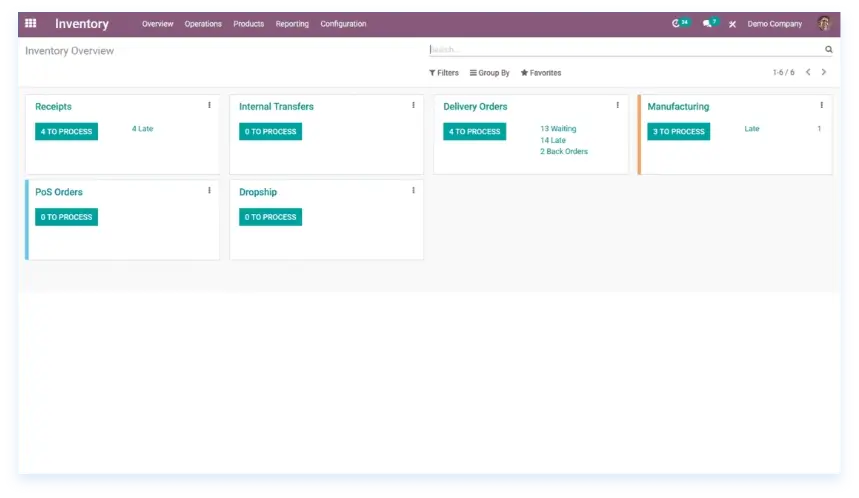This screenshot has width=859, height=498.
Task: Open the Receipts card options menu
Action: tap(209, 105)
